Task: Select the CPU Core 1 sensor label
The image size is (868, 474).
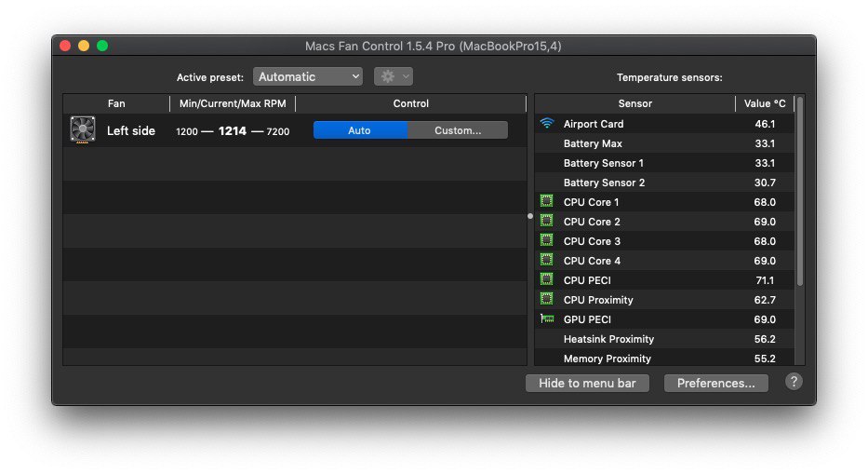Action: [591, 202]
